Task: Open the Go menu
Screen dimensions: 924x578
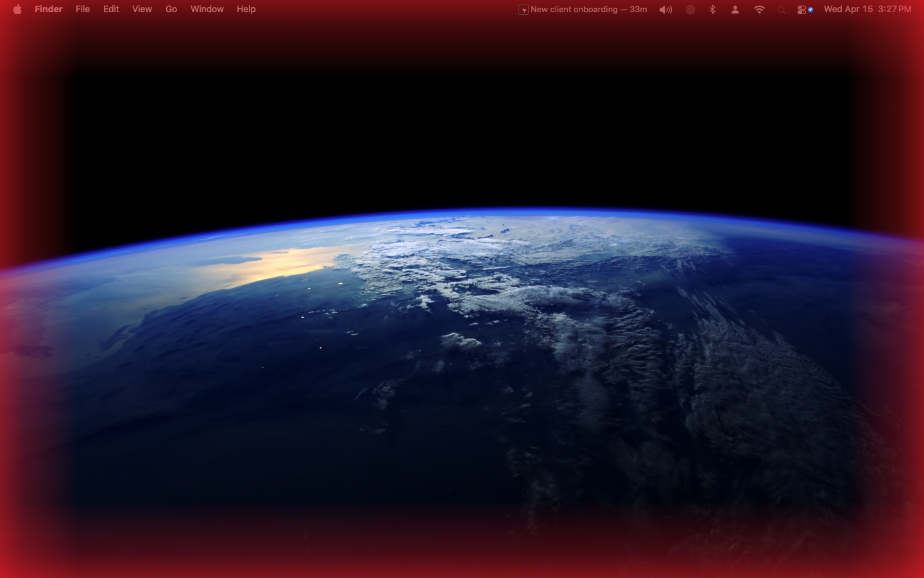Action: (x=171, y=9)
